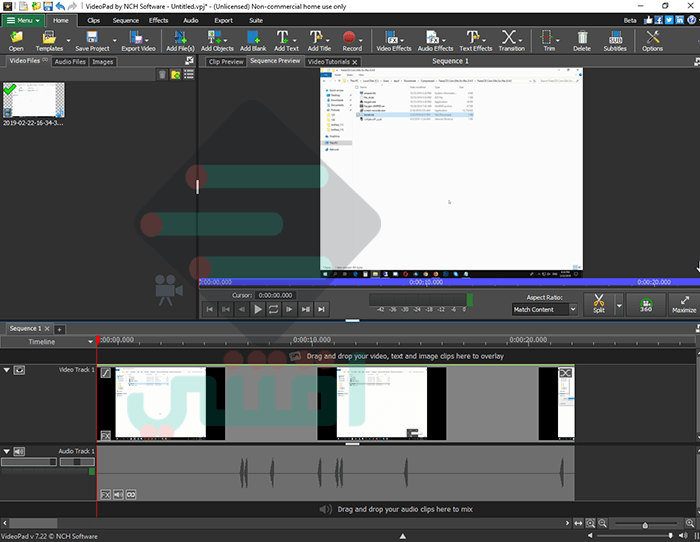Delete selected clip with Delete icon
700x542 pixels.
click(582, 41)
